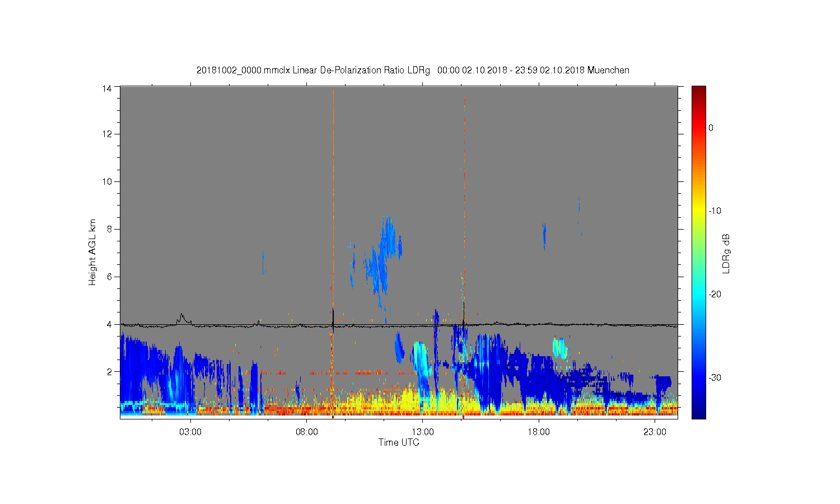Click the height tick label 4
The width and height of the screenshot is (840, 504).
(109, 324)
